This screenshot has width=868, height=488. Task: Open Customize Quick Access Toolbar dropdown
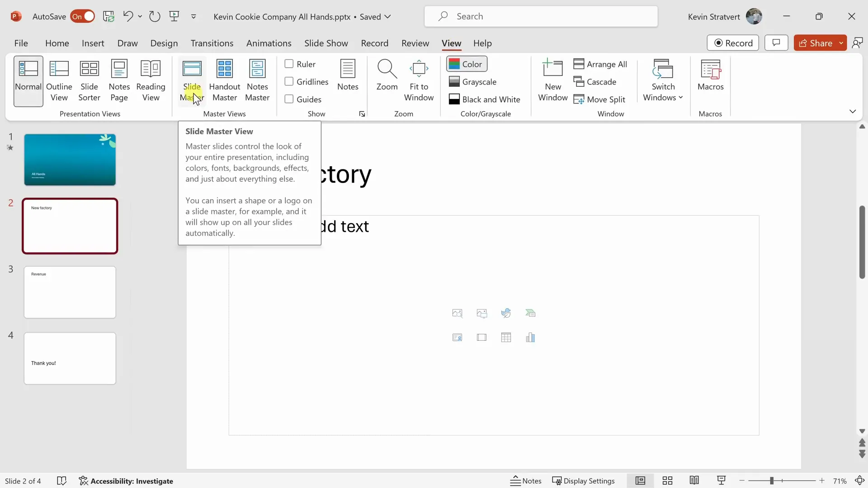[193, 17]
